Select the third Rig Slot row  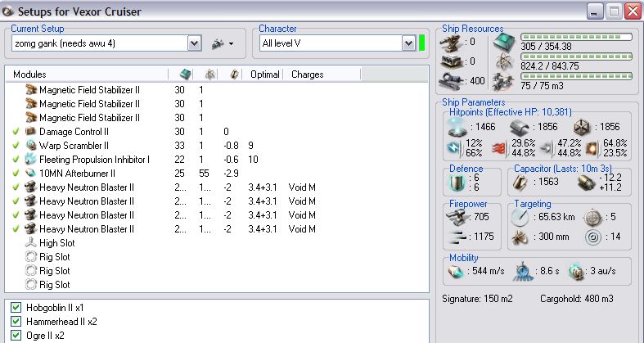click(x=217, y=285)
